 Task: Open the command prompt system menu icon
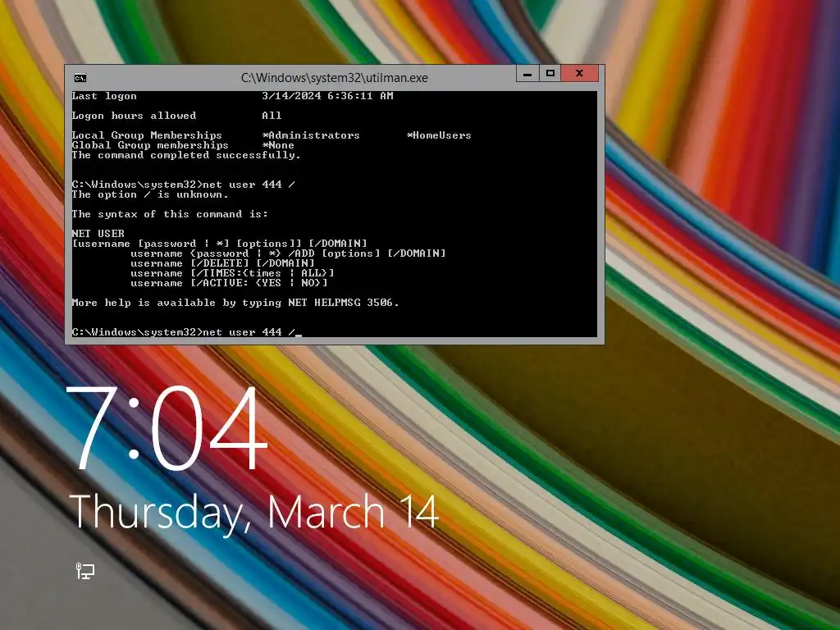(80, 78)
